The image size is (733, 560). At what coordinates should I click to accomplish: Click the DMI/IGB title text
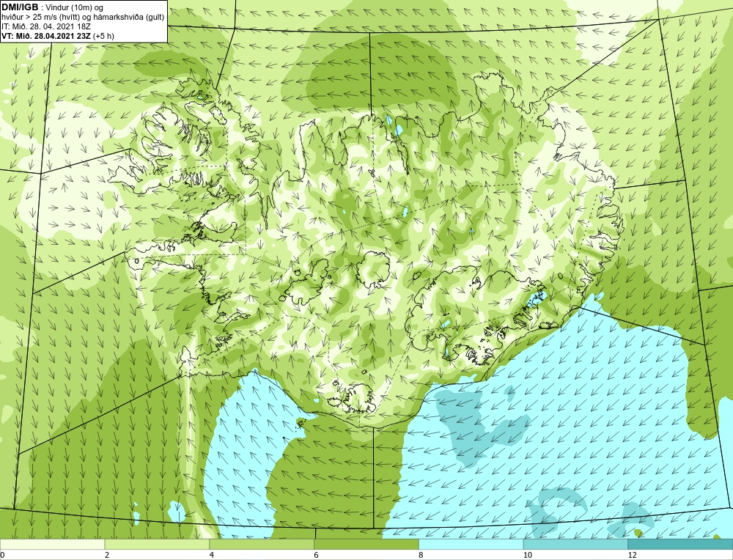point(20,7)
